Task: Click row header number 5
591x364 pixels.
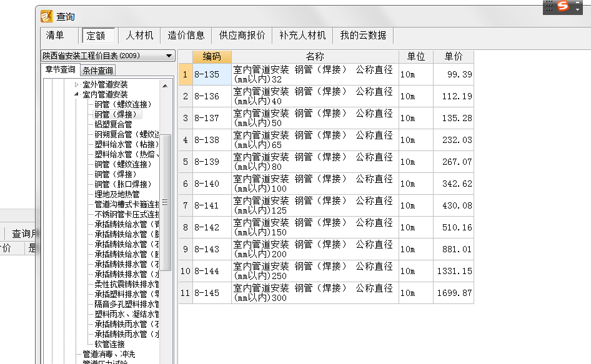Action: (x=186, y=162)
